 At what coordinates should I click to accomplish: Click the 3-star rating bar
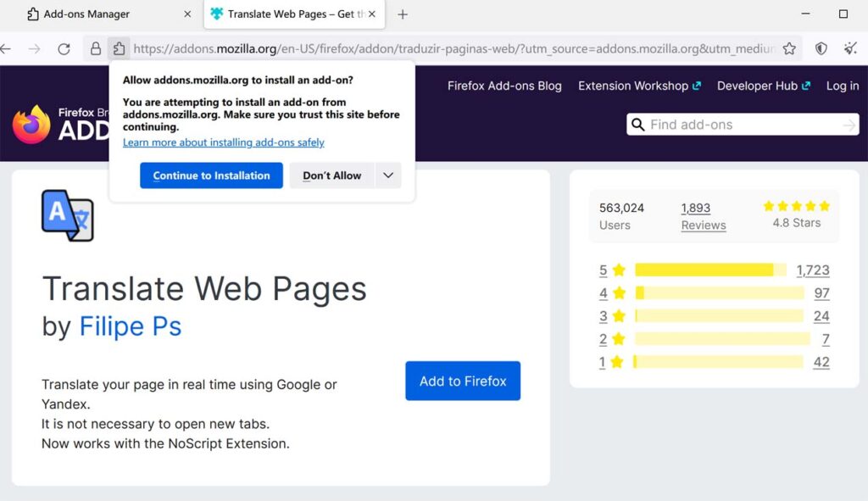tap(719, 316)
